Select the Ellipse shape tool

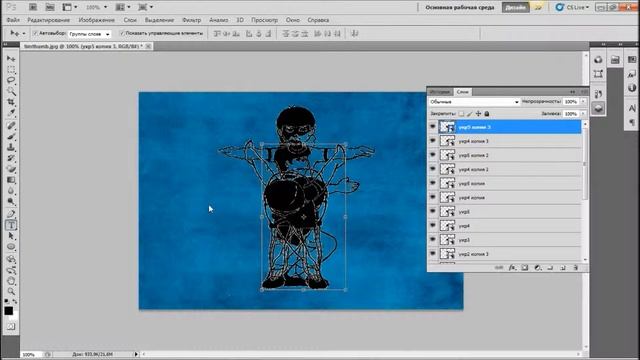pos(11,247)
